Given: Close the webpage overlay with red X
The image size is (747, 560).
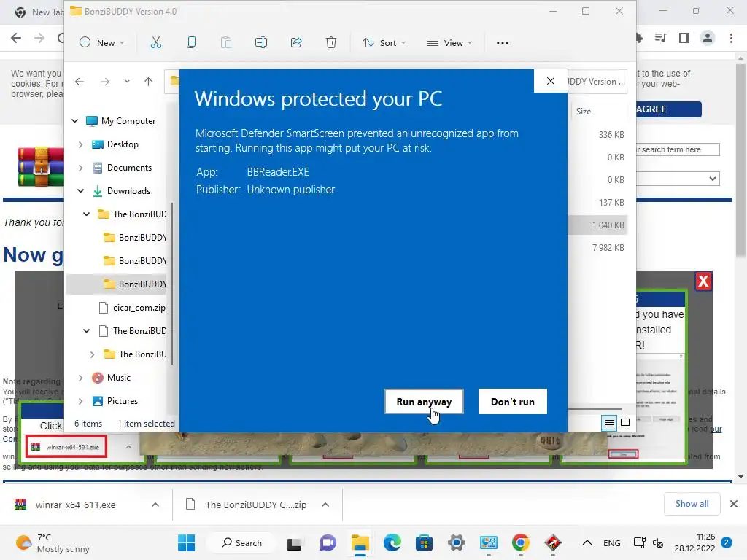Looking at the screenshot, I should (703, 281).
